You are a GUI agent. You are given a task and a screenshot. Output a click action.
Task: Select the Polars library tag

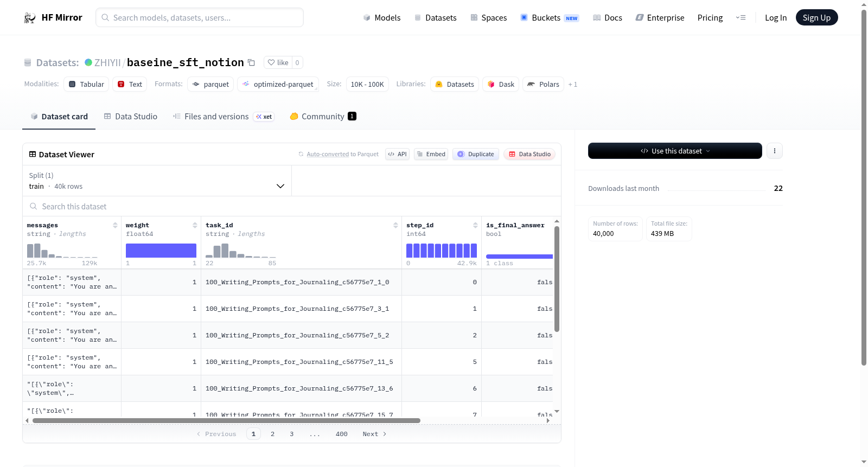pos(543,84)
